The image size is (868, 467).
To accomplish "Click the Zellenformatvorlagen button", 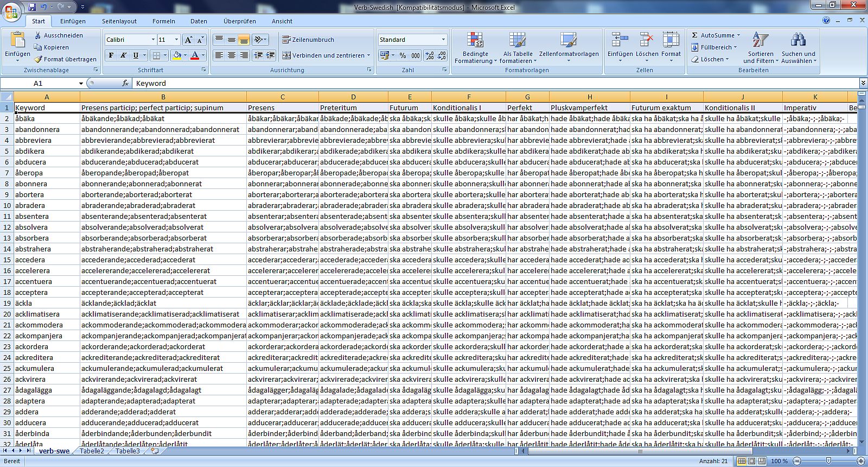I will pyautogui.click(x=569, y=46).
